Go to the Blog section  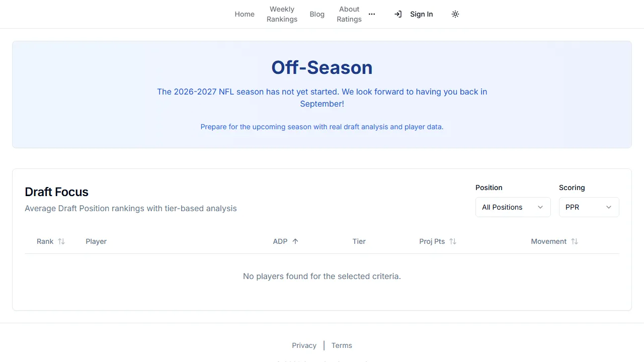317,14
